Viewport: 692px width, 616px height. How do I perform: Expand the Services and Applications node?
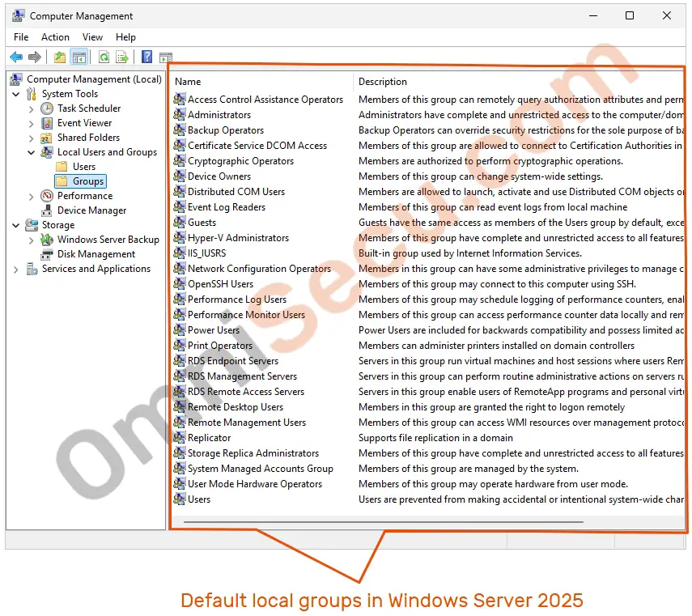click(16, 270)
